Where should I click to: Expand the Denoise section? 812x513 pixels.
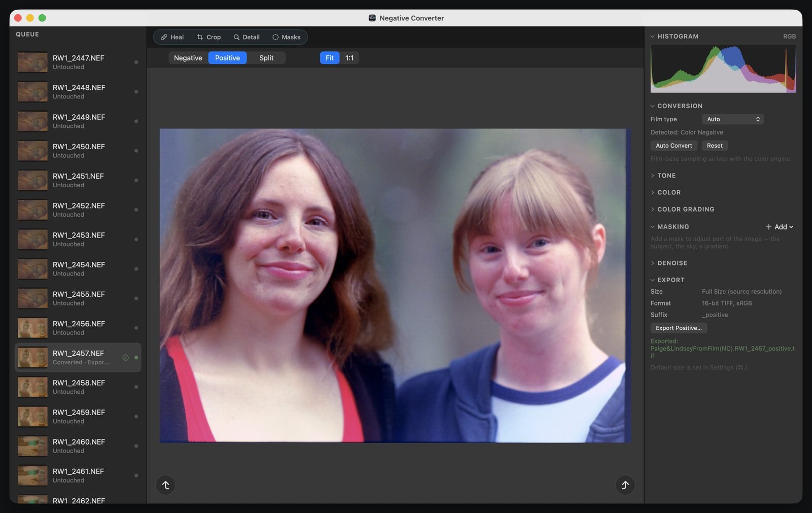click(x=653, y=263)
